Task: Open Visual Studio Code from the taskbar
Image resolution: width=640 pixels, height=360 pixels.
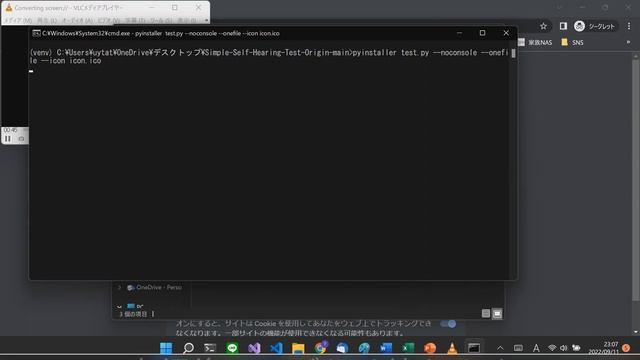Action: tap(276, 348)
